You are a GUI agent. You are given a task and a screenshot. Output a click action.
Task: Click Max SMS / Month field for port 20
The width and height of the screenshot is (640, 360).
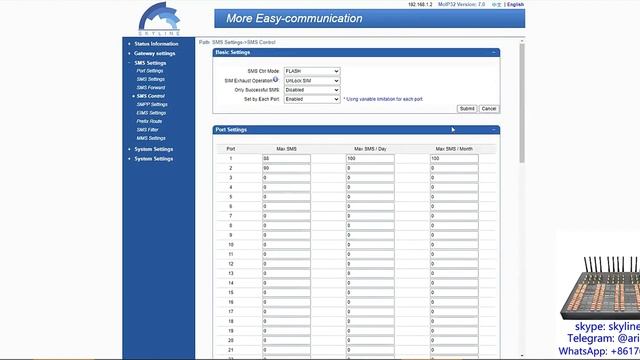pos(454,341)
